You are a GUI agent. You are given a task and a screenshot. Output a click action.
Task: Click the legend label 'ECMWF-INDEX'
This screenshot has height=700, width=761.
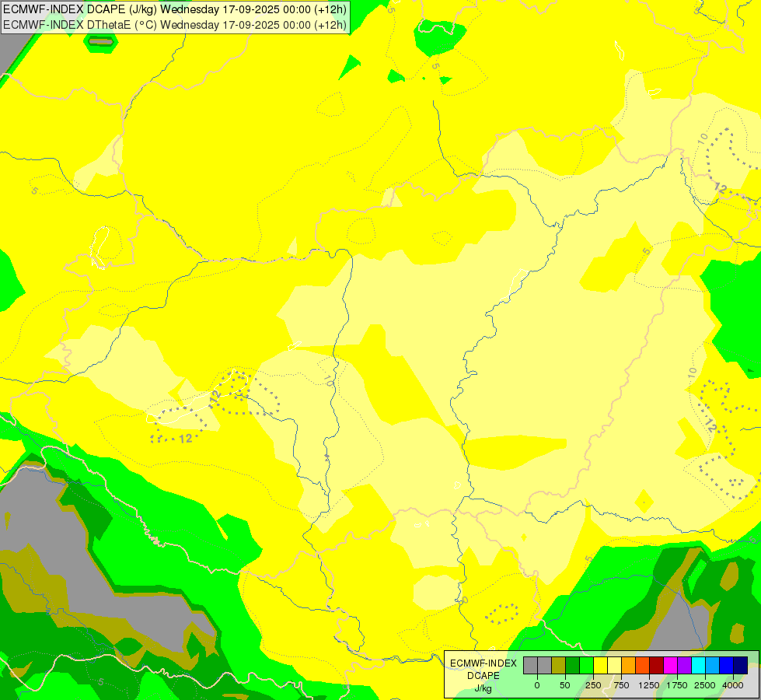483,663
